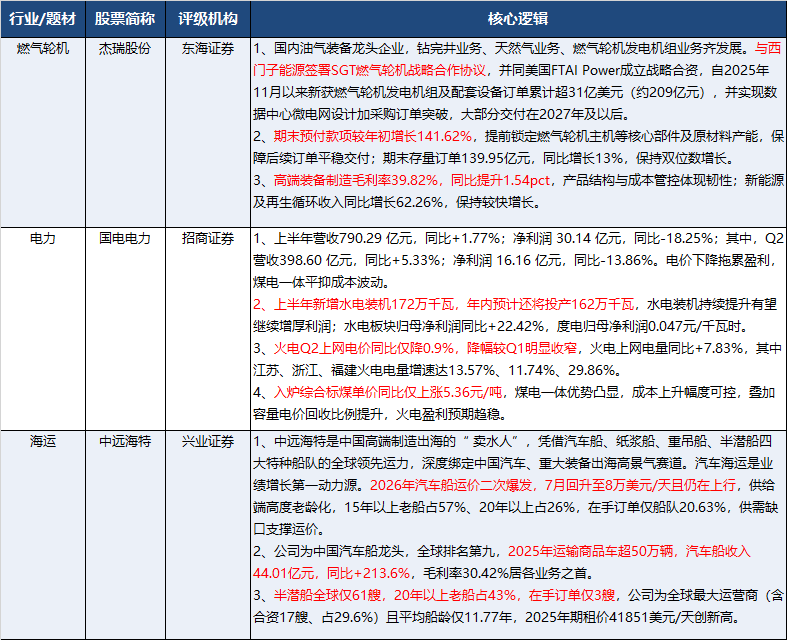Click text 大特种船队的全球领先运力
Screen dimensions: 787x640
[331, 463]
